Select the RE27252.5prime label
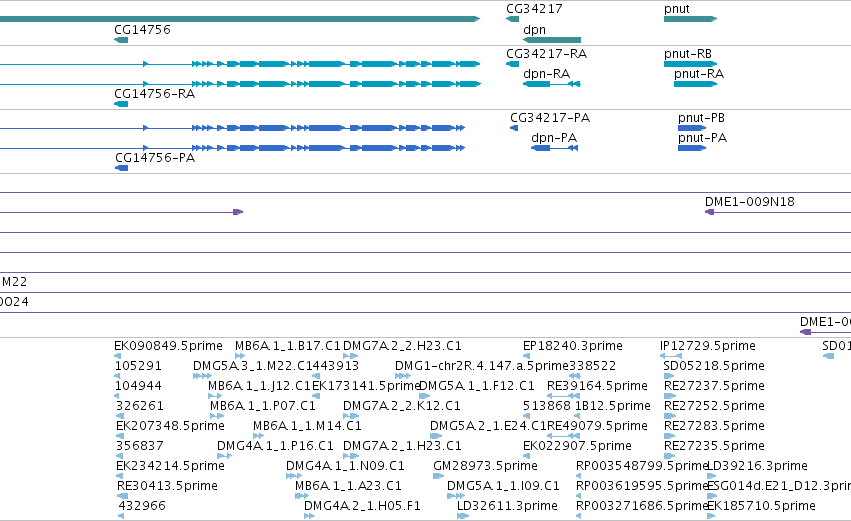This screenshot has height=521, width=851. click(x=714, y=406)
